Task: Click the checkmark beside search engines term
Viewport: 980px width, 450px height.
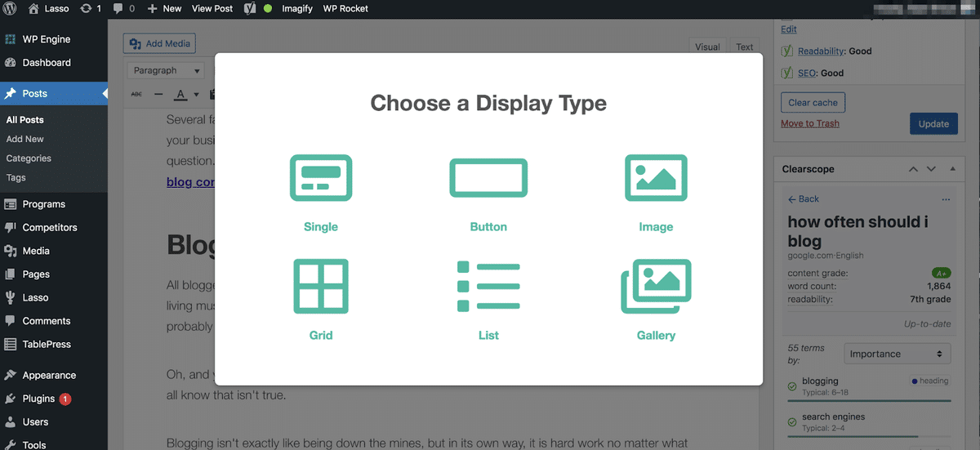Action: [792, 422]
